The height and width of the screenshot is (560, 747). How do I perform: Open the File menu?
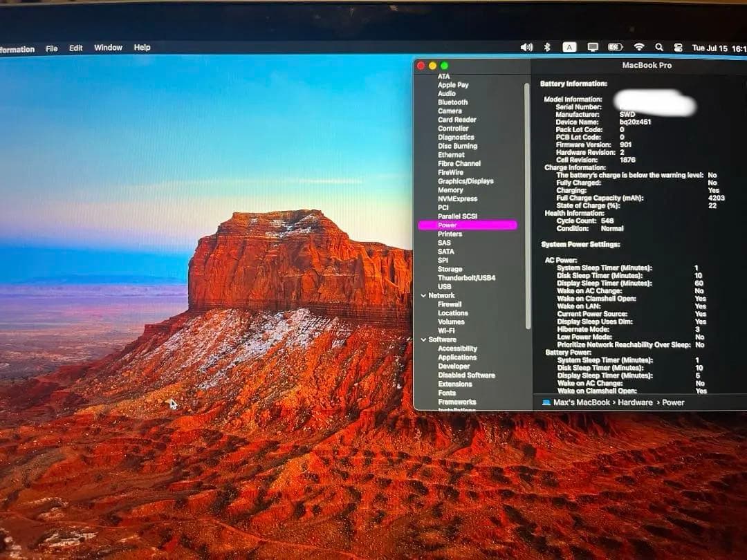click(51, 48)
